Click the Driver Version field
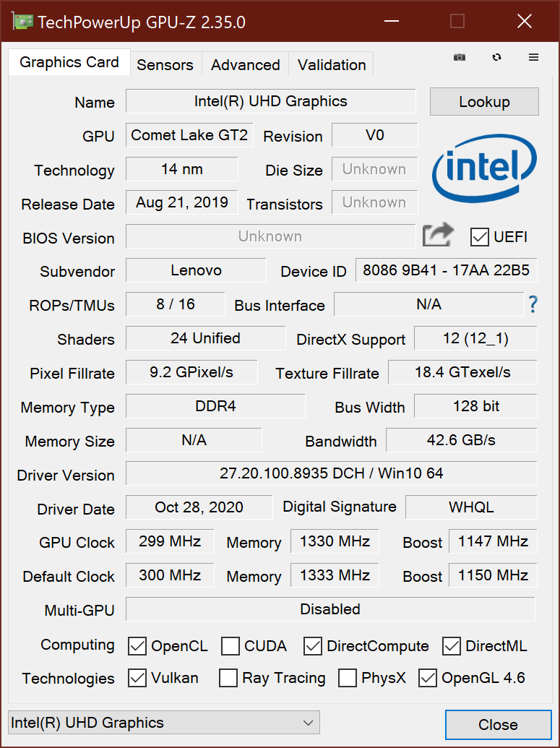 point(331,474)
